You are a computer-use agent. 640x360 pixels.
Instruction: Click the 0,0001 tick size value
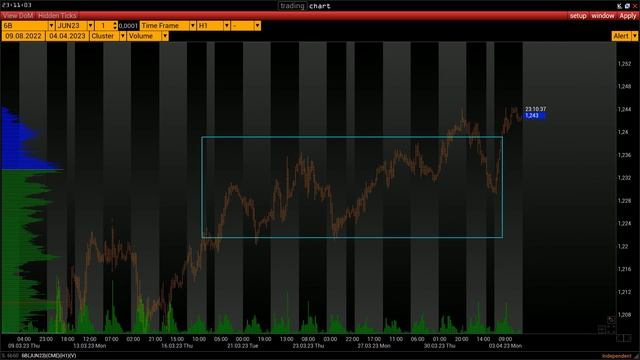(x=128, y=26)
